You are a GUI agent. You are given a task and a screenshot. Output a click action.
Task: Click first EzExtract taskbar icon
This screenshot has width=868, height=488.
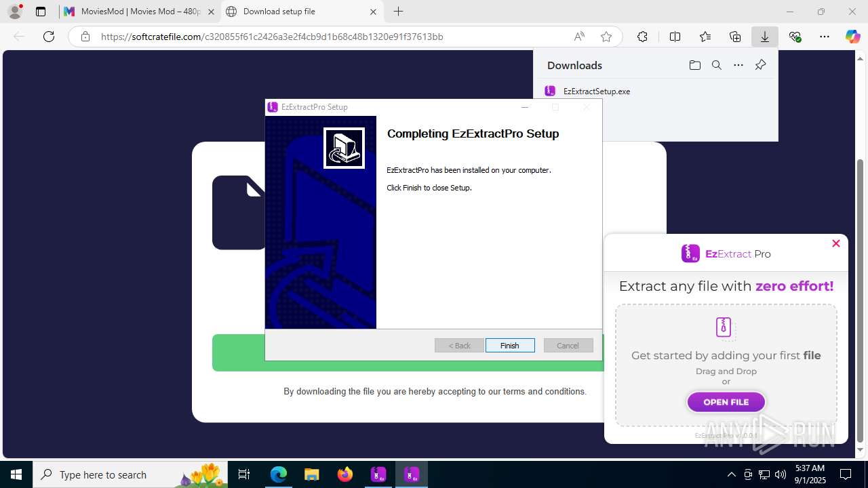[378, 474]
